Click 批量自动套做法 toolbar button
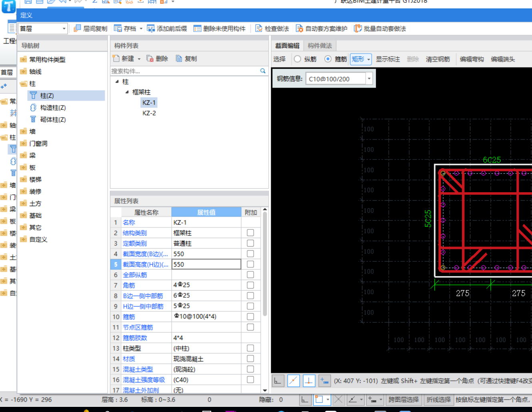 380,28
